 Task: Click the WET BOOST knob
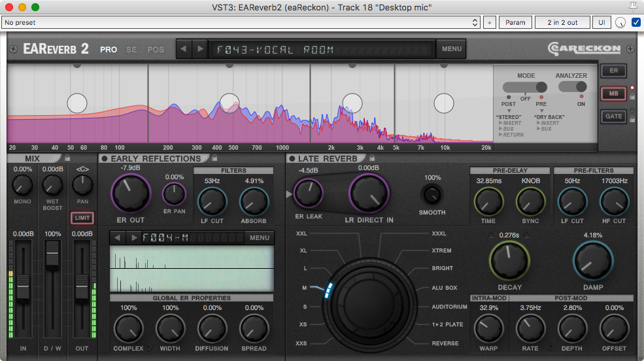pyautogui.click(x=52, y=185)
